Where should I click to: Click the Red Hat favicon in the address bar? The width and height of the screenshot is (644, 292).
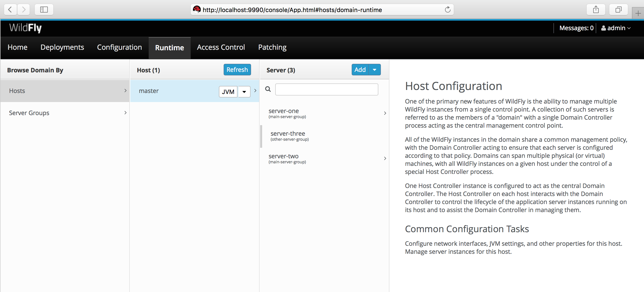[197, 9]
